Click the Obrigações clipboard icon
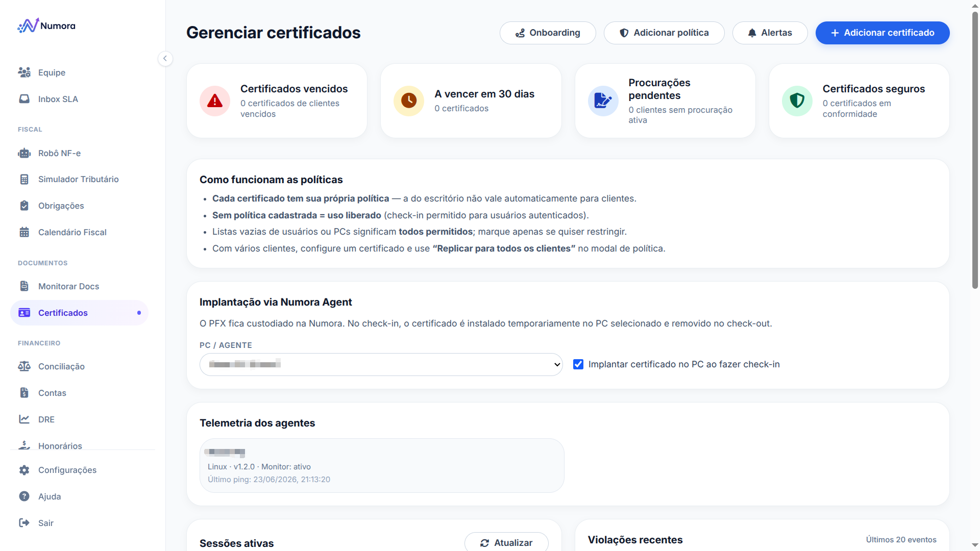The height and width of the screenshot is (551, 980). point(24,206)
